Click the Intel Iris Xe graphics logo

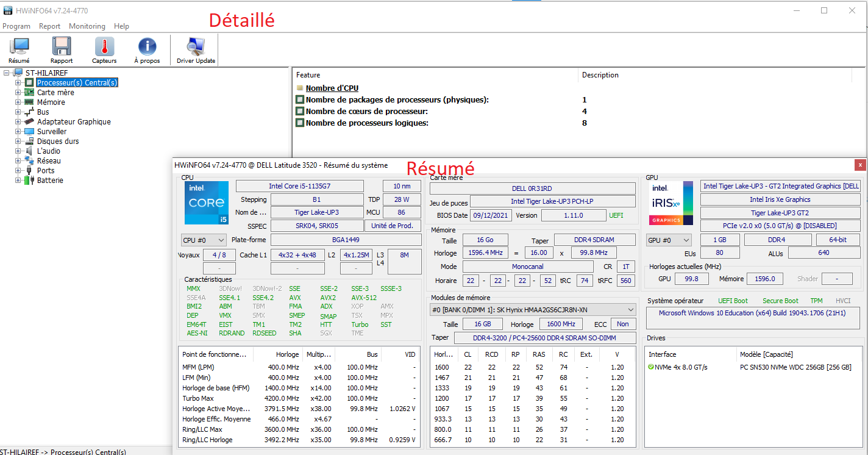(671, 203)
